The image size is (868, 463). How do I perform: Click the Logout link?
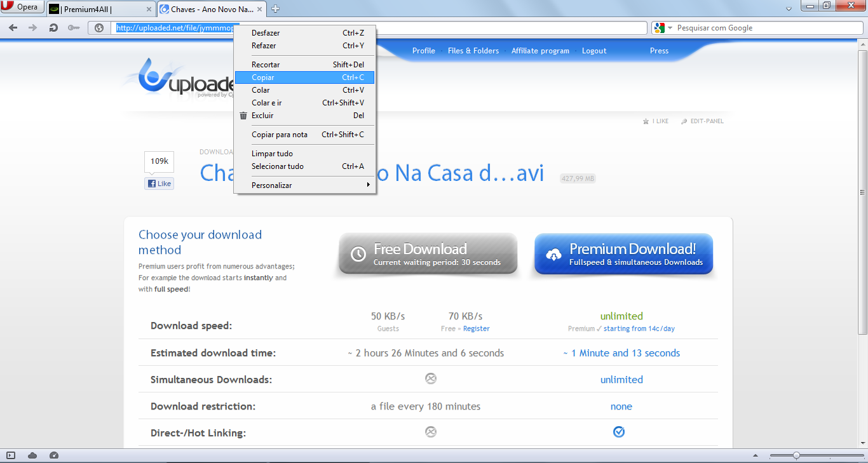point(594,51)
